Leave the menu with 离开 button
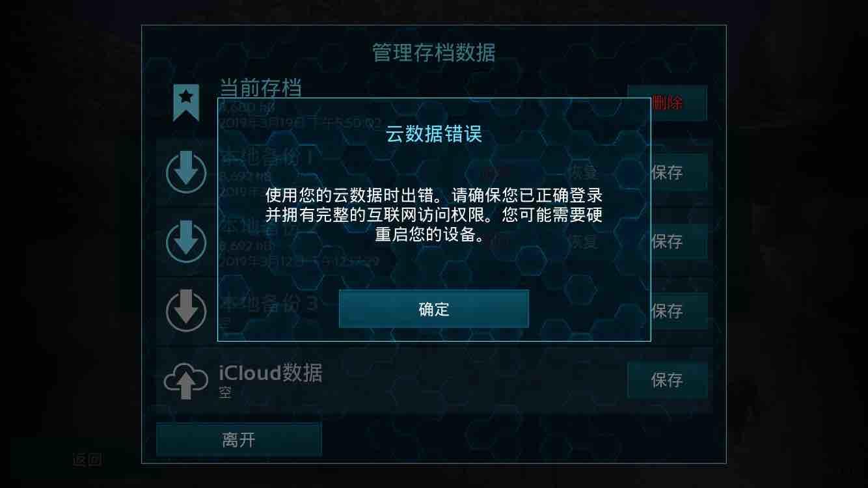 [x=239, y=440]
